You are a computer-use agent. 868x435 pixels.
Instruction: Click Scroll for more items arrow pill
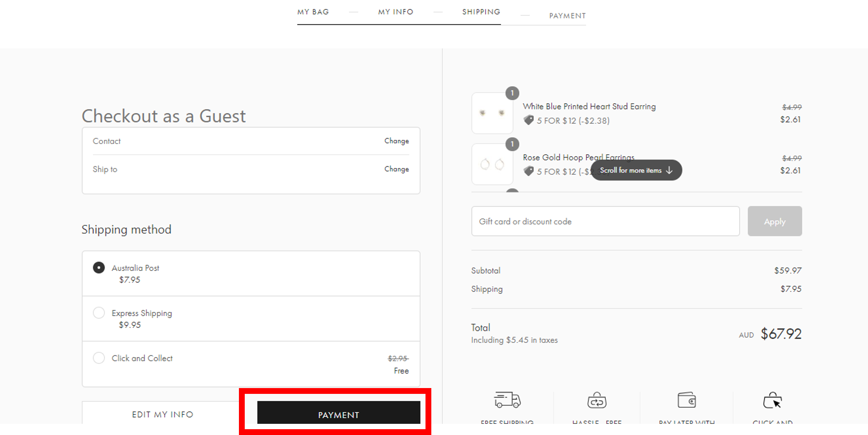click(636, 170)
